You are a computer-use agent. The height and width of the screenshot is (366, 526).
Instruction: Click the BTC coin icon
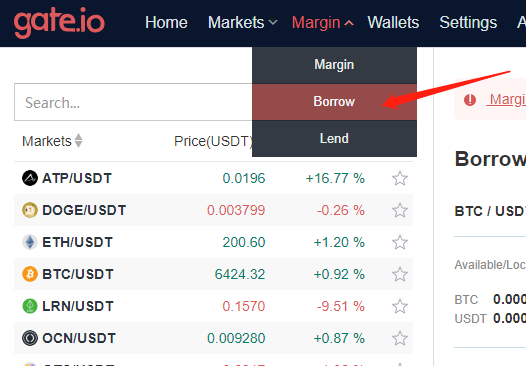point(30,274)
